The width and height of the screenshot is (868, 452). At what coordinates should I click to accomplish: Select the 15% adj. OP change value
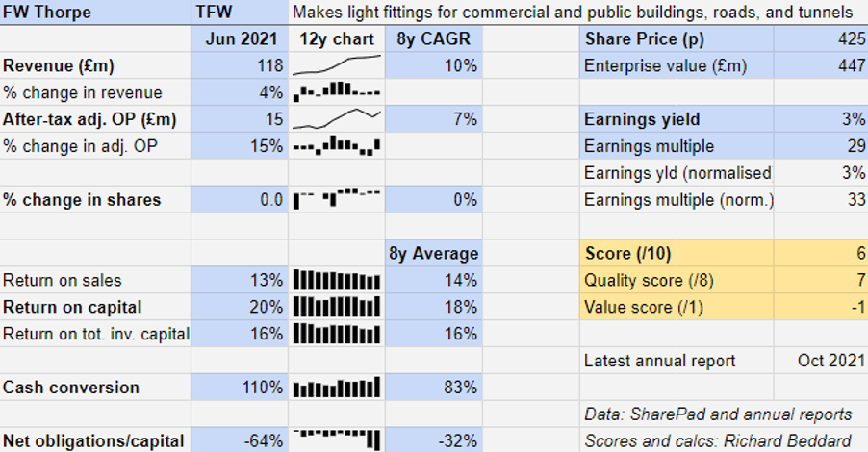click(x=240, y=146)
